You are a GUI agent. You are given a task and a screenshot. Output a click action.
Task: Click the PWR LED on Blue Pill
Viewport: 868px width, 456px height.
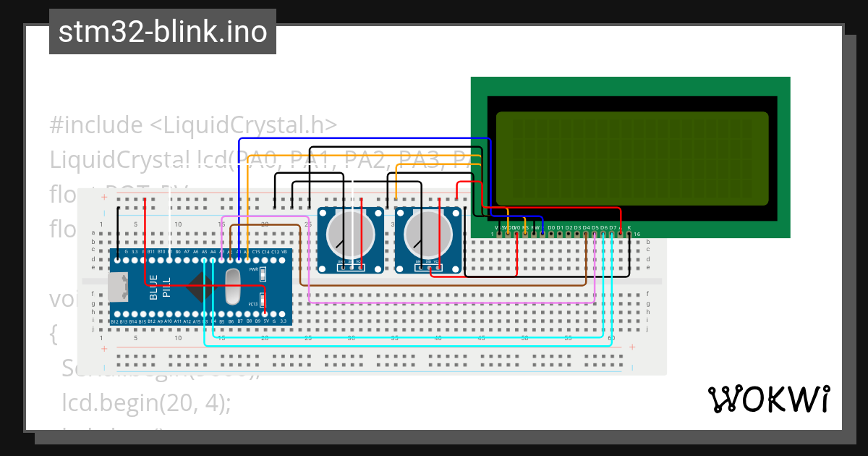(263, 274)
